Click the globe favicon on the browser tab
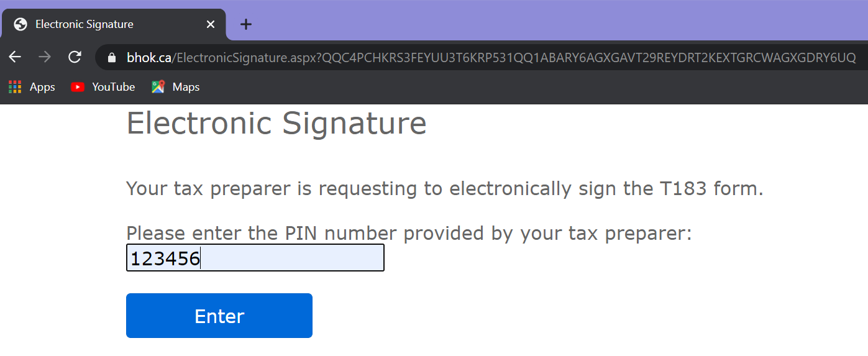 [21, 24]
